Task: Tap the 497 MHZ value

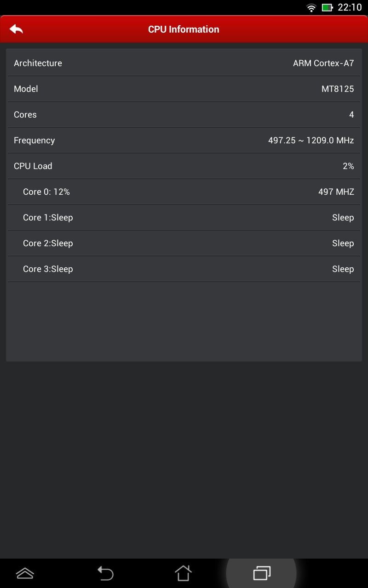Action: [336, 192]
